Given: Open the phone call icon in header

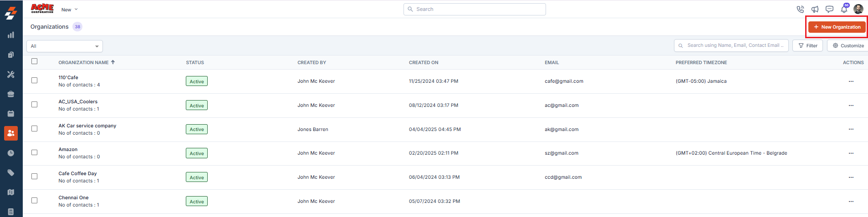Looking at the screenshot, I should point(800,9).
